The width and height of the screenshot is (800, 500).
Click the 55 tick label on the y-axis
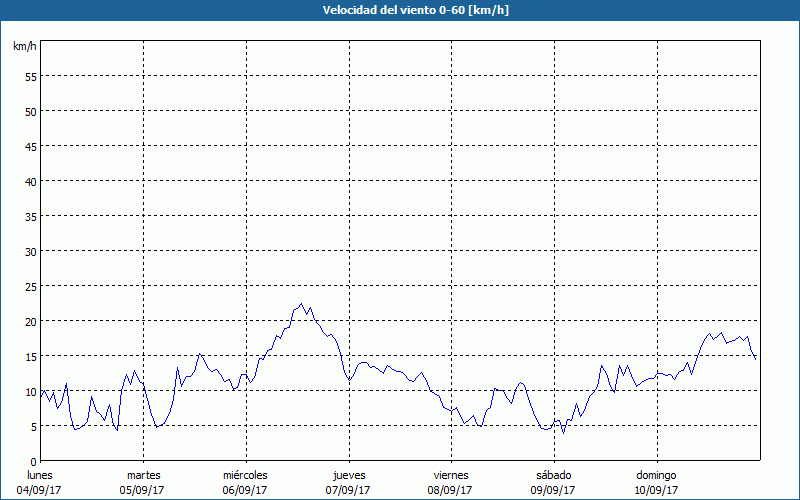30,76
